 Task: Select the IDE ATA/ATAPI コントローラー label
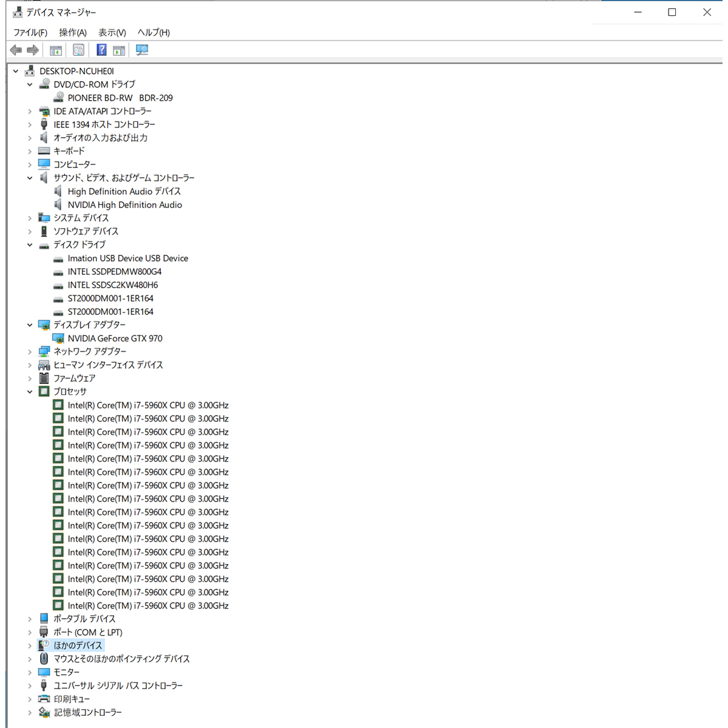[x=103, y=111]
